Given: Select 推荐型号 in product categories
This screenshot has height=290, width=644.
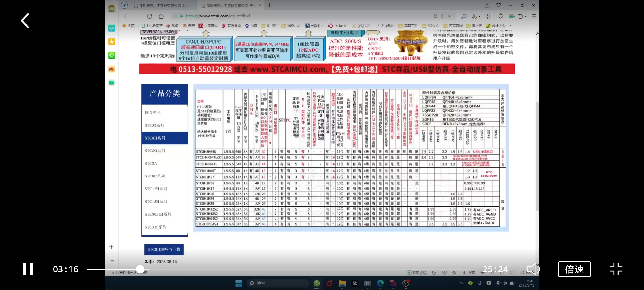Looking at the screenshot, I should [x=164, y=113].
